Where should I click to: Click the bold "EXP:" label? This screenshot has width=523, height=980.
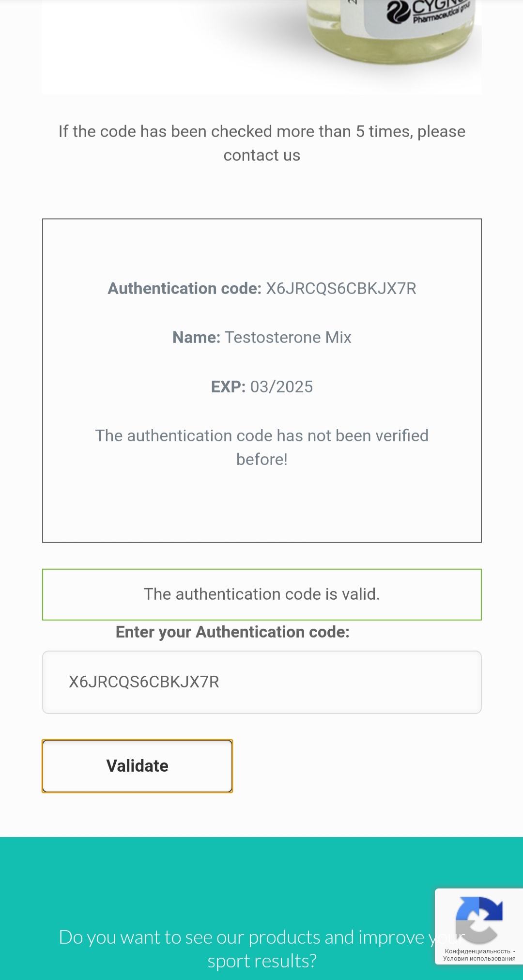pos(228,387)
